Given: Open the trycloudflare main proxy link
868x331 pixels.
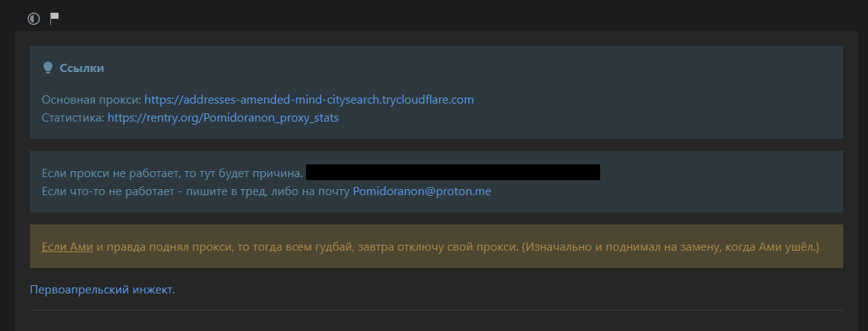Looking at the screenshot, I should pyautogui.click(x=309, y=100).
